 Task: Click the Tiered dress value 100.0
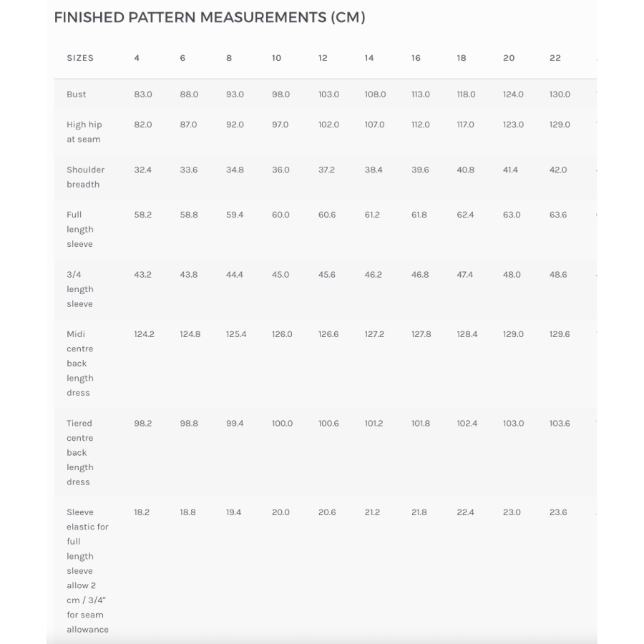(282, 424)
